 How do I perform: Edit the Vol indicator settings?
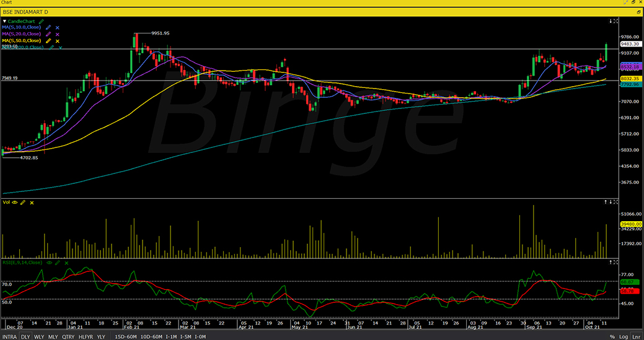click(x=23, y=202)
